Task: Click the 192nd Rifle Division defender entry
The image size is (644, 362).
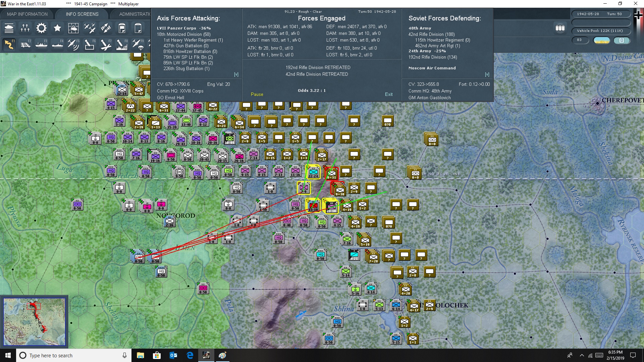Action: (433, 57)
